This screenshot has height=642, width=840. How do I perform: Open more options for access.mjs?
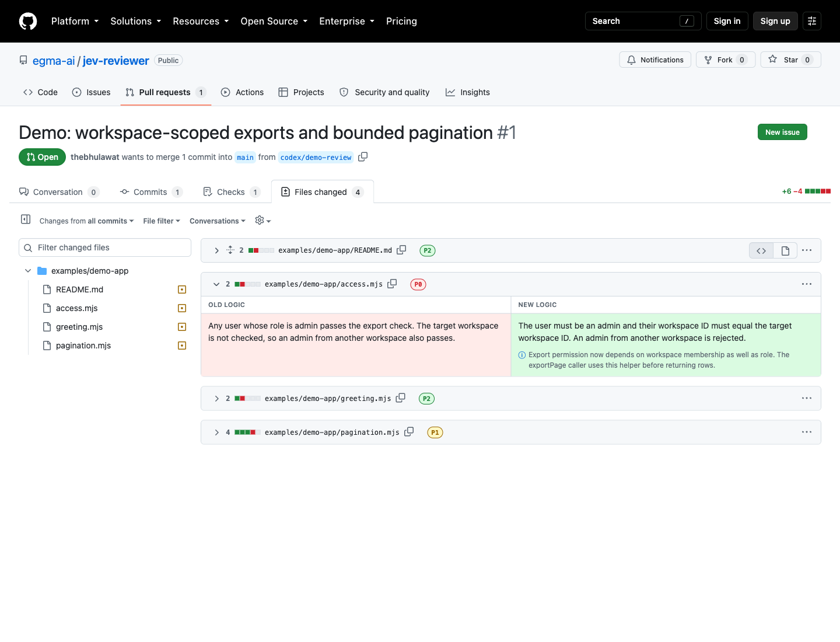tap(807, 284)
